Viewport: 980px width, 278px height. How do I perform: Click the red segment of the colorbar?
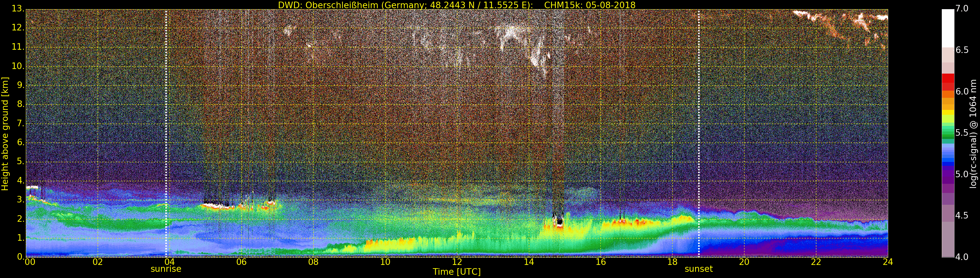click(x=948, y=82)
